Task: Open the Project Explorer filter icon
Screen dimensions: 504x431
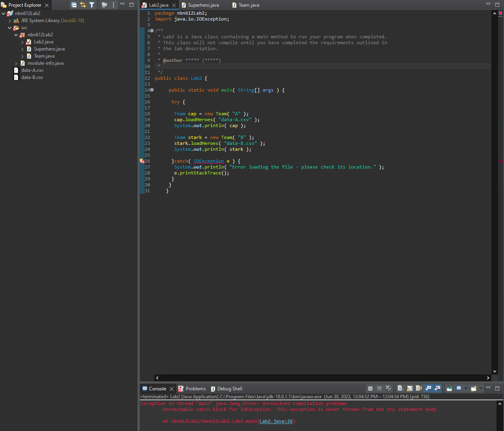Action: (x=92, y=5)
